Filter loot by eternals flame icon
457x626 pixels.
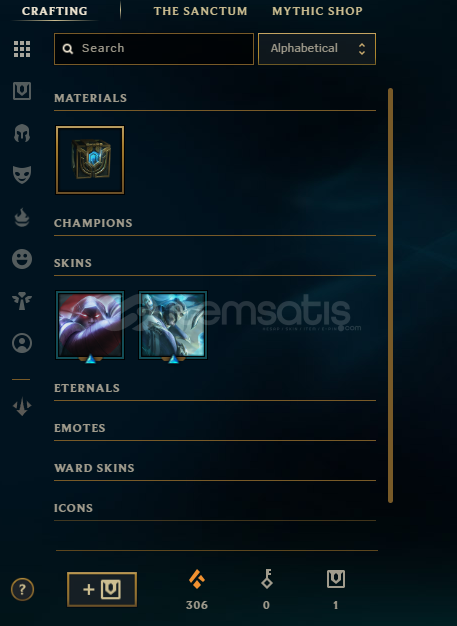(x=22, y=217)
